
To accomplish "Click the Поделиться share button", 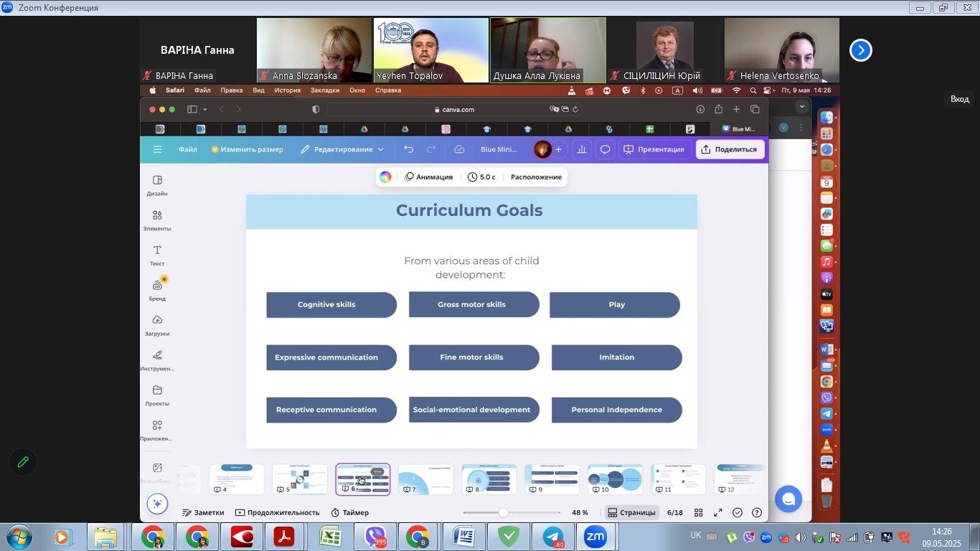I will point(729,149).
